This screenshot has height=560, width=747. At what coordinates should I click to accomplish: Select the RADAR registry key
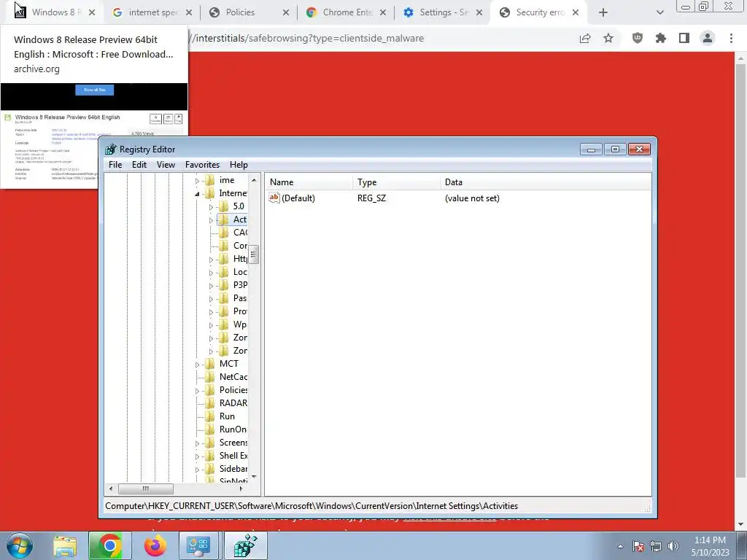pyautogui.click(x=226, y=402)
